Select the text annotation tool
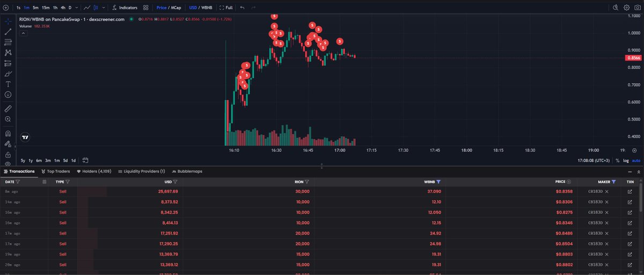644x275 pixels. click(x=8, y=84)
